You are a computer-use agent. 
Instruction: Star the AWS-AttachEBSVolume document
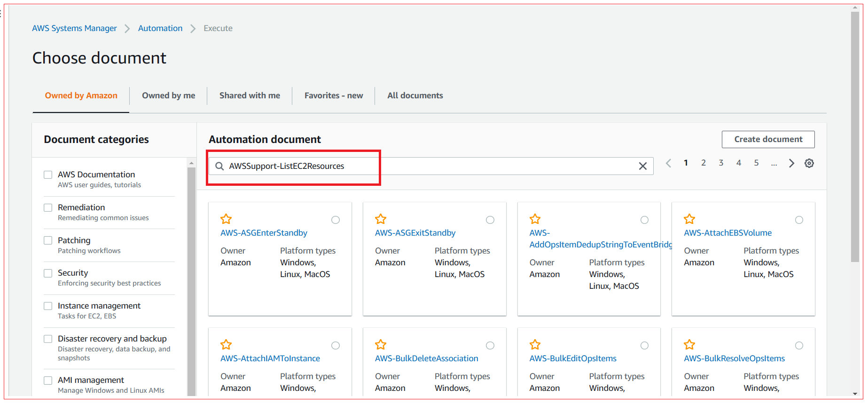689,219
